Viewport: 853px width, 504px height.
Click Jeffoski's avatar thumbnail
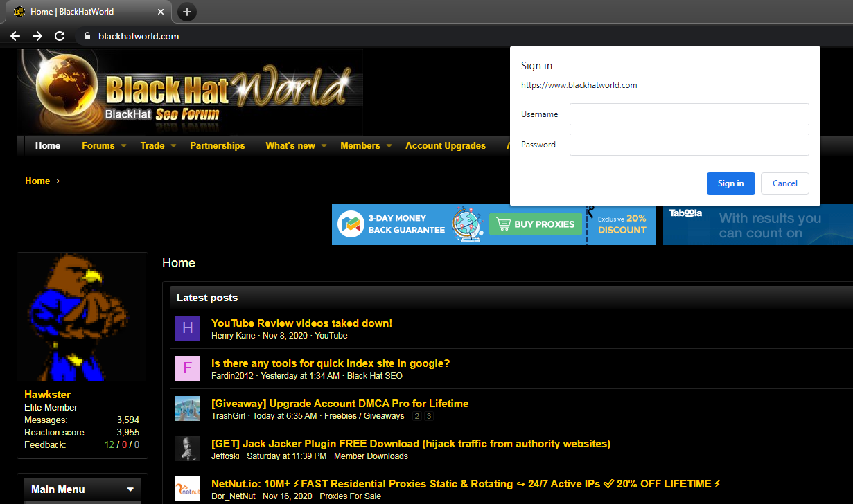(188, 449)
